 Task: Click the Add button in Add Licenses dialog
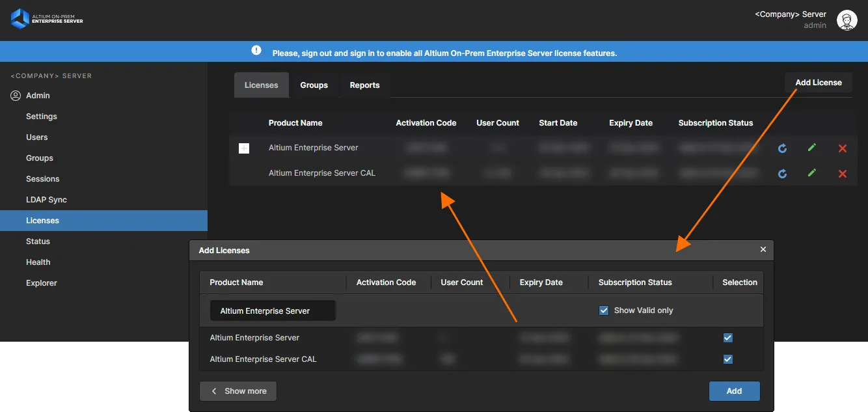pos(734,391)
